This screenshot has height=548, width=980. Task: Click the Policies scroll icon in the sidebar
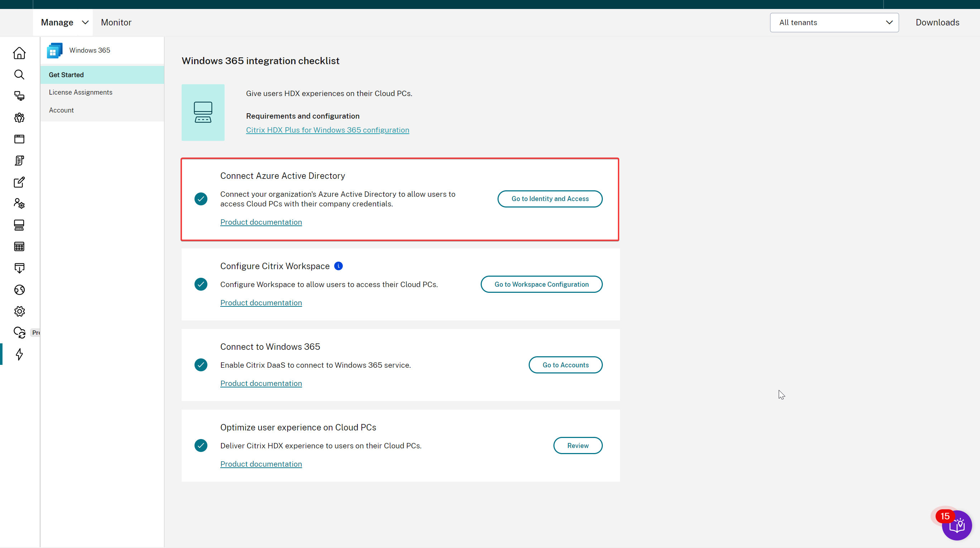click(19, 160)
